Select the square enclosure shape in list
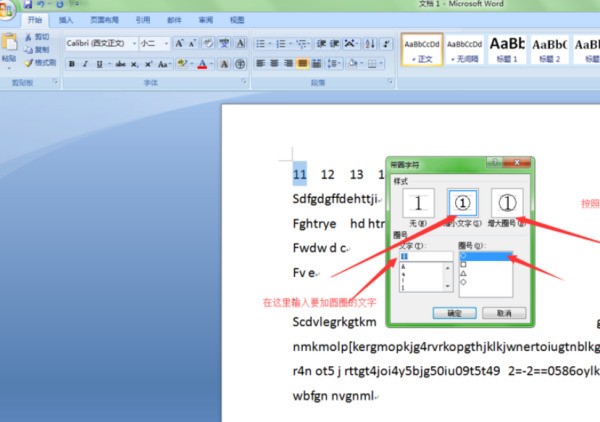This screenshot has height=422, width=600. [463, 265]
